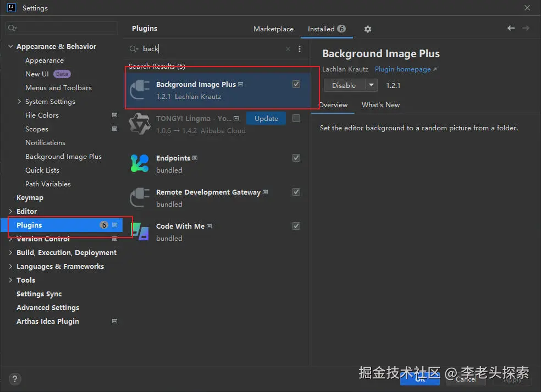Open Menus and Toolbars settings
Image resolution: width=541 pixels, height=392 pixels.
pos(59,87)
